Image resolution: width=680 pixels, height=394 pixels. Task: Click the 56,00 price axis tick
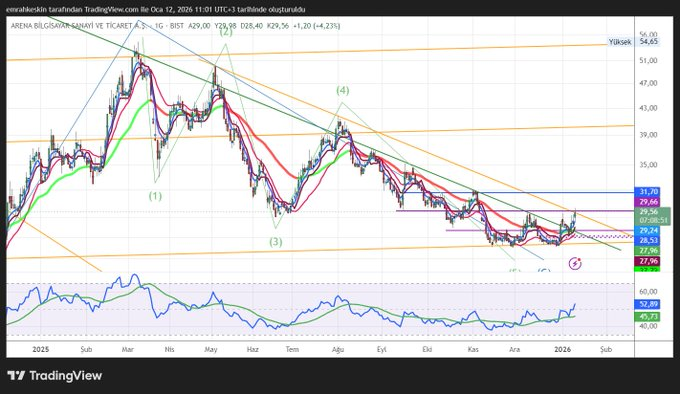tap(648, 34)
